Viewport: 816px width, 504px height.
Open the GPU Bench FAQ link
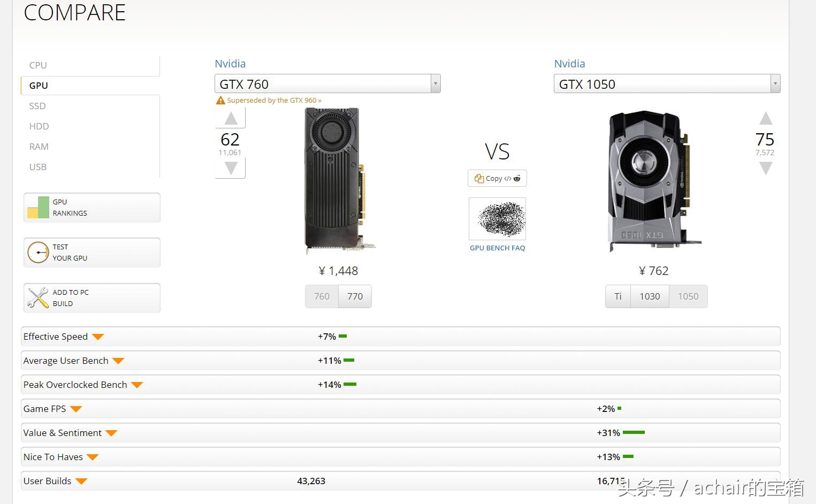pos(497,248)
